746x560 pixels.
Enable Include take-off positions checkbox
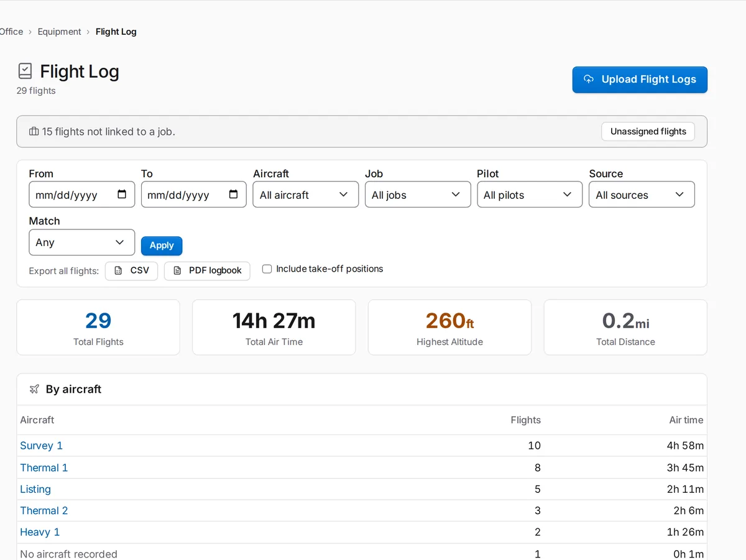tap(267, 269)
